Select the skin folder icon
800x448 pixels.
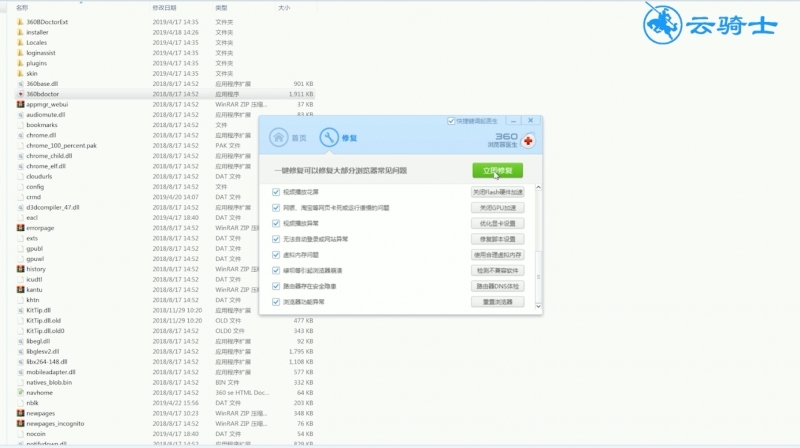[20, 73]
